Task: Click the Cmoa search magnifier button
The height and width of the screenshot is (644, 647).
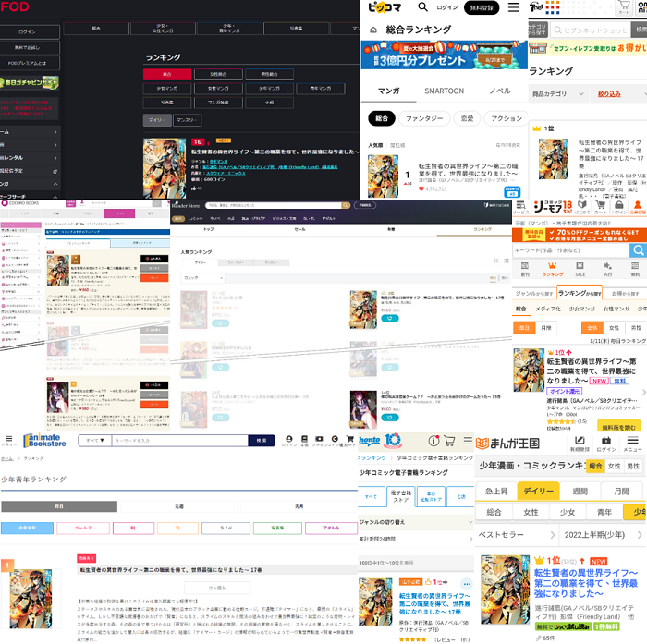Action: (x=639, y=250)
